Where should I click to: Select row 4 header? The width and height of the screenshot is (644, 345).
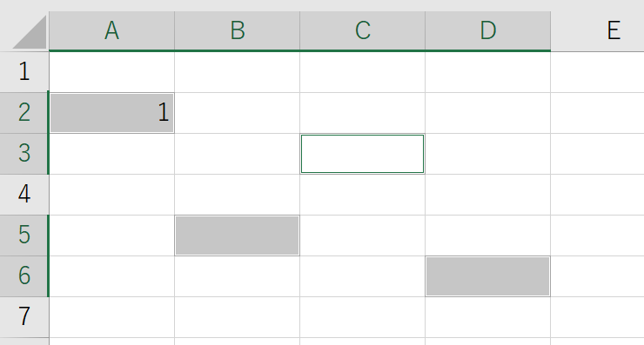click(x=23, y=195)
